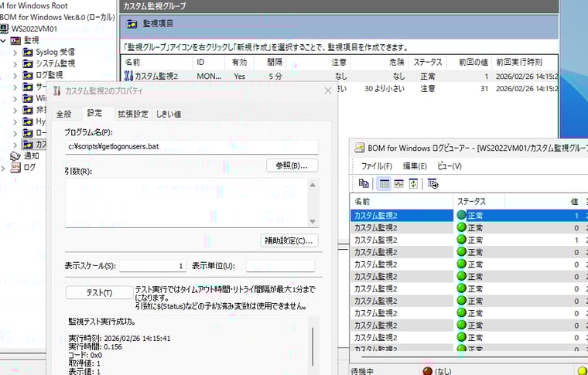Select the 設定 tab
The width and height of the screenshot is (588, 375).
[x=94, y=113]
